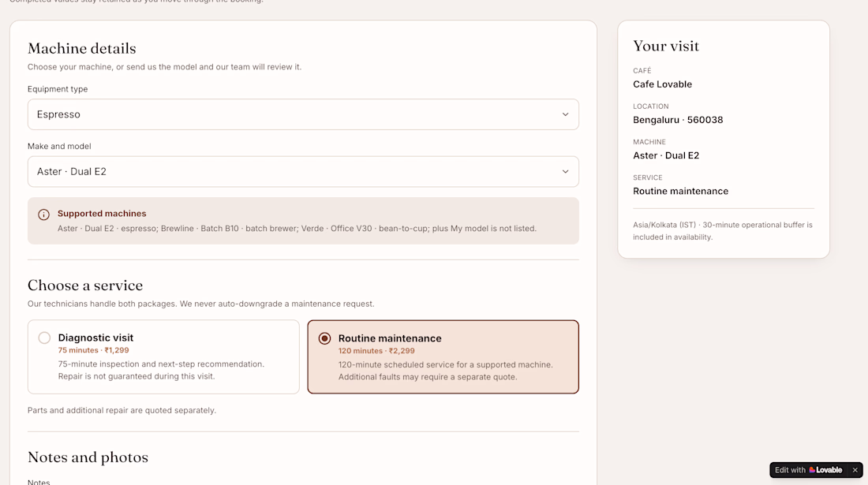This screenshot has height=485, width=868.
Task: Click the "120 minutes · ₹2,299" price text
Action: point(376,351)
